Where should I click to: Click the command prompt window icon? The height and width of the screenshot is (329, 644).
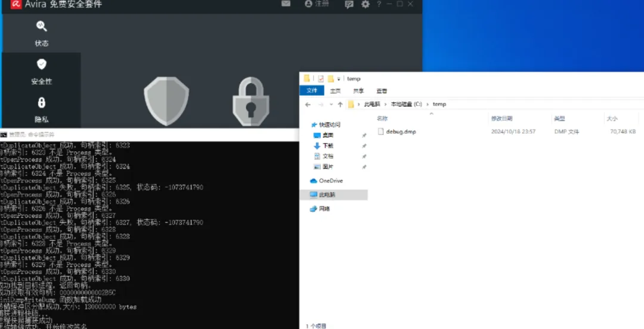click(x=4, y=134)
